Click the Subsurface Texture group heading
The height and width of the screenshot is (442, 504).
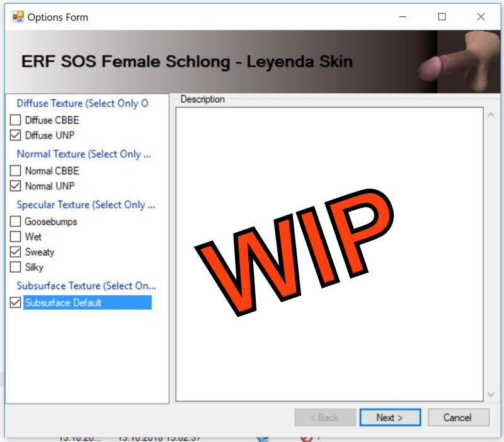(86, 286)
